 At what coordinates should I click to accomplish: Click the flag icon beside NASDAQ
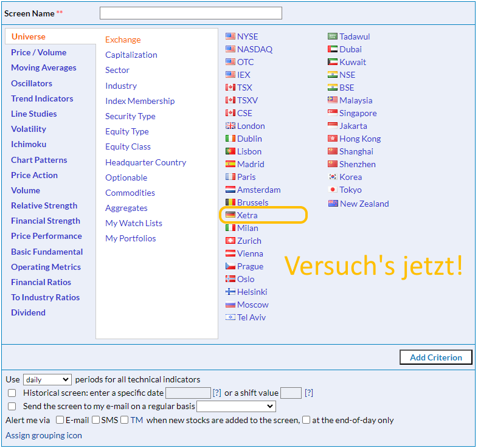230,49
